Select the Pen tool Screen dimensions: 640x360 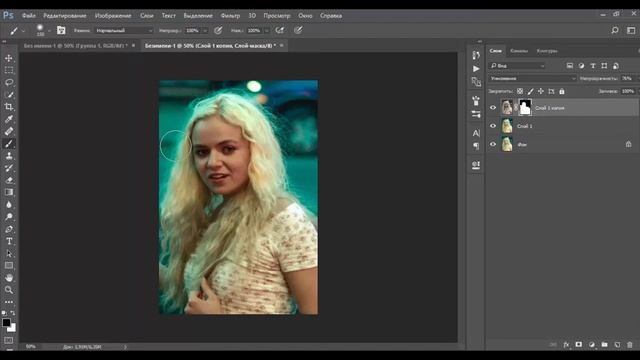[x=9, y=229]
